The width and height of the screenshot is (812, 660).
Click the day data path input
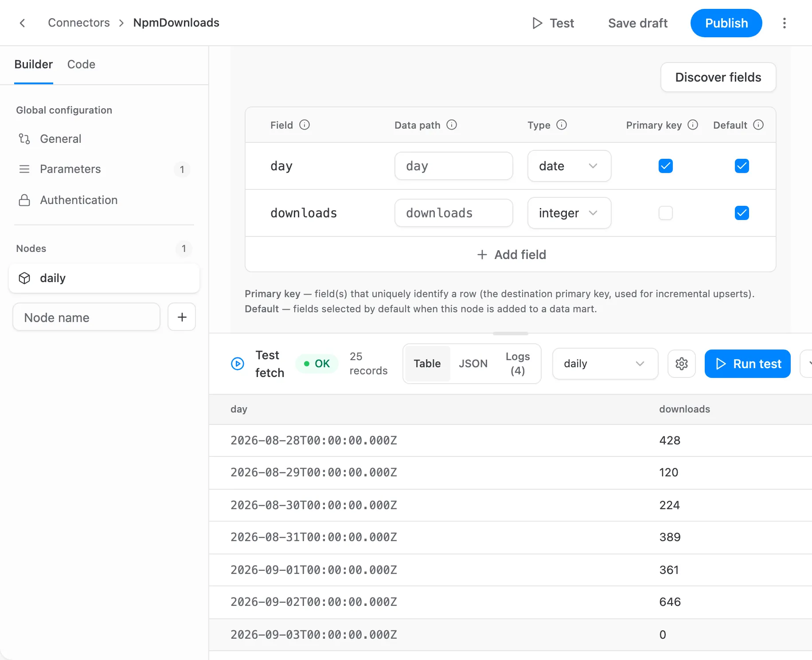coord(454,166)
